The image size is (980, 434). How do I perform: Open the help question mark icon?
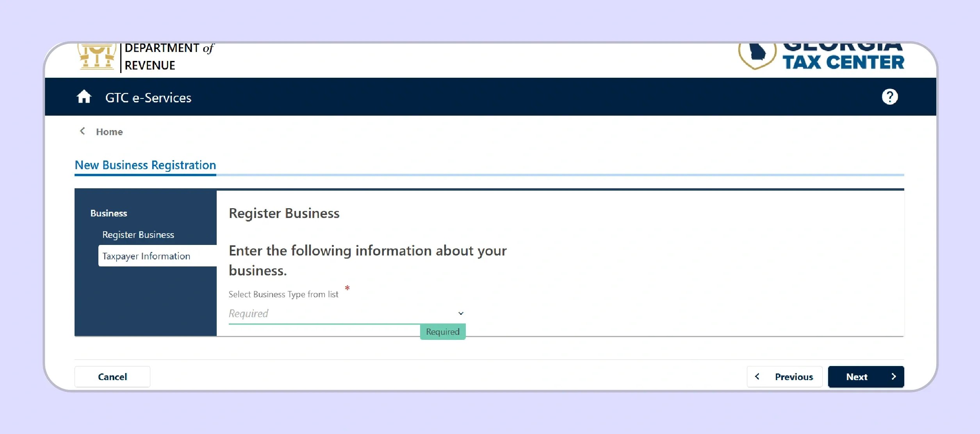tap(890, 96)
